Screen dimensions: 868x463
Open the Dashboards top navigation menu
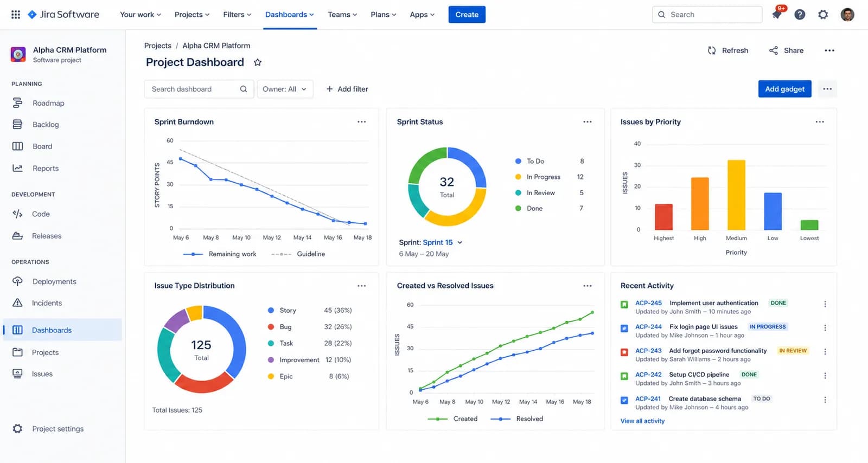coord(290,15)
